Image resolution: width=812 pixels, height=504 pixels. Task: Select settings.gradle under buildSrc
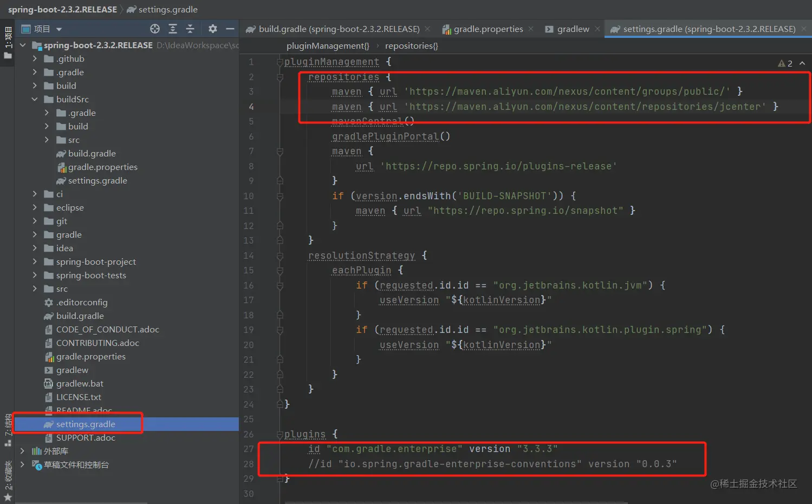point(92,180)
